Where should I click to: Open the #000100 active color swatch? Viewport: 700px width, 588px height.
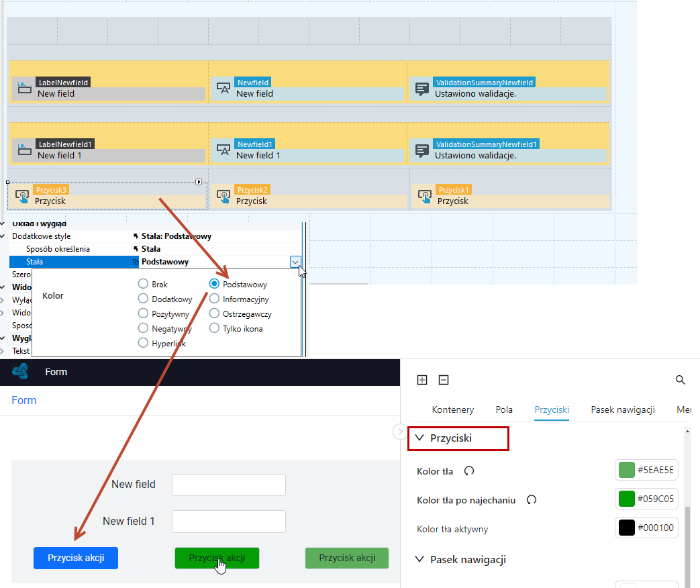(626, 528)
